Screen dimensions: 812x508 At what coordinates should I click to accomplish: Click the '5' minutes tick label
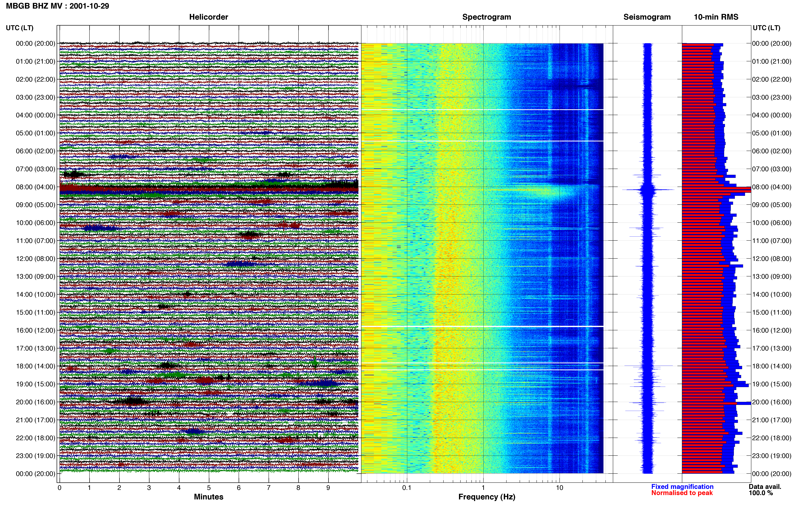point(209,488)
